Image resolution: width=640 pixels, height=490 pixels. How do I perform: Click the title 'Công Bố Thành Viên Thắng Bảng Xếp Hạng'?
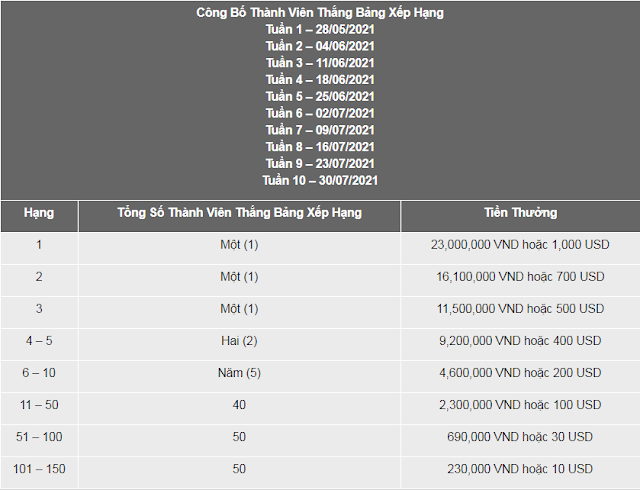pos(320,13)
